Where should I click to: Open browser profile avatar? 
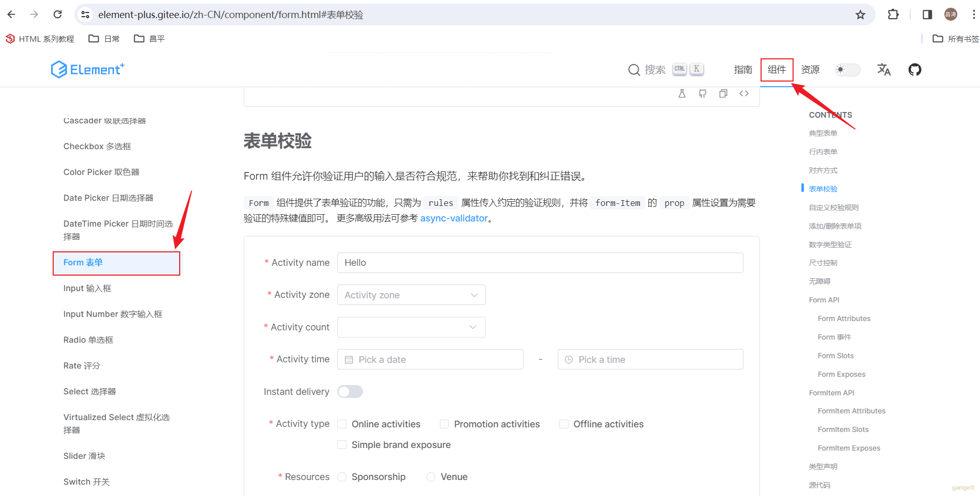coord(951,14)
